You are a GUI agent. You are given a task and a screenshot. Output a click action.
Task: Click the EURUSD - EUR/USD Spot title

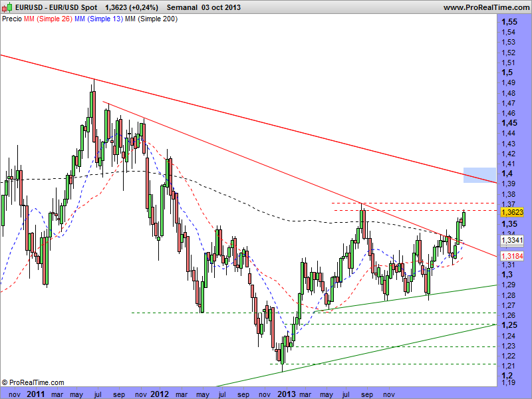(56, 7)
